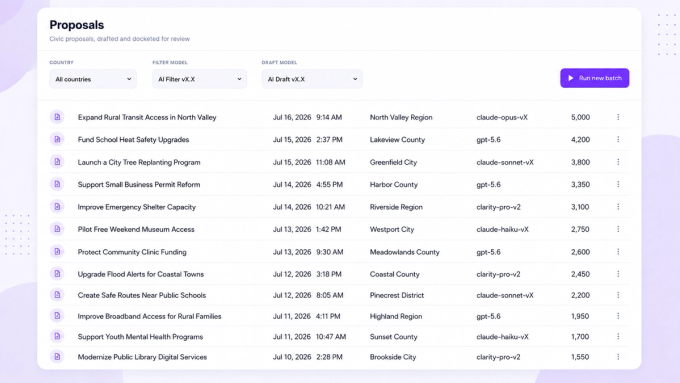The image size is (680, 383).
Task: Click clarity-pro-v2 in Riverside Region row
Action: click(x=498, y=207)
